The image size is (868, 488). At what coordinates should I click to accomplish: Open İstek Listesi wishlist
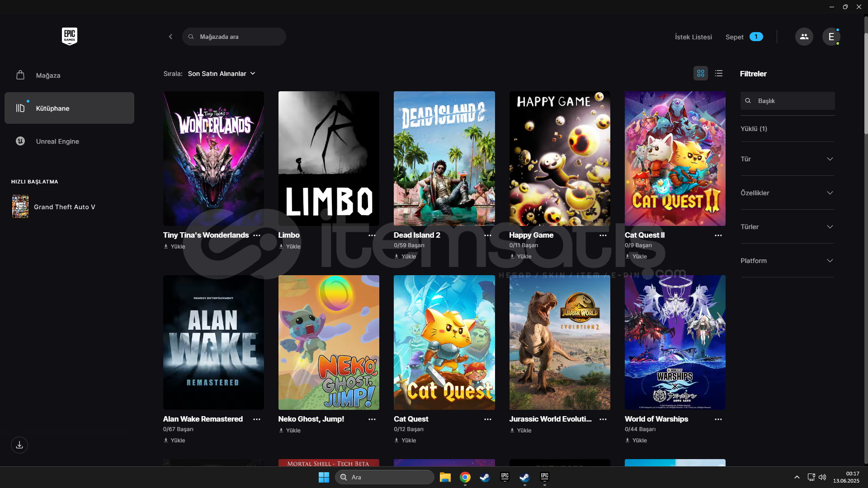click(x=693, y=37)
